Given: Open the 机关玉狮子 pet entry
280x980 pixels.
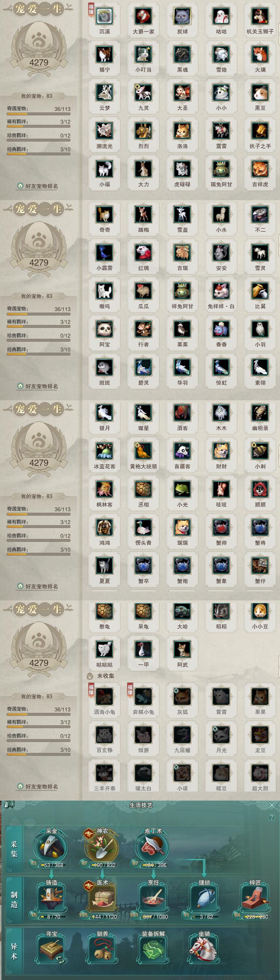Looking at the screenshot, I should pos(260,16).
